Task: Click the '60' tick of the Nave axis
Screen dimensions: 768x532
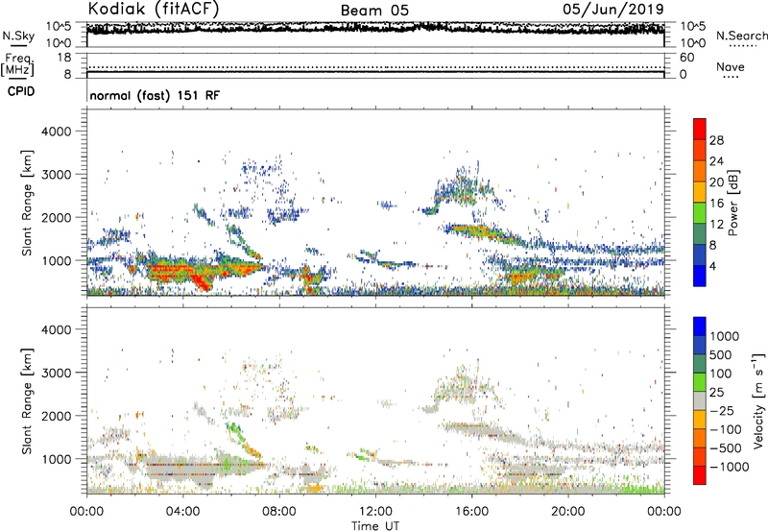Action: click(x=686, y=58)
